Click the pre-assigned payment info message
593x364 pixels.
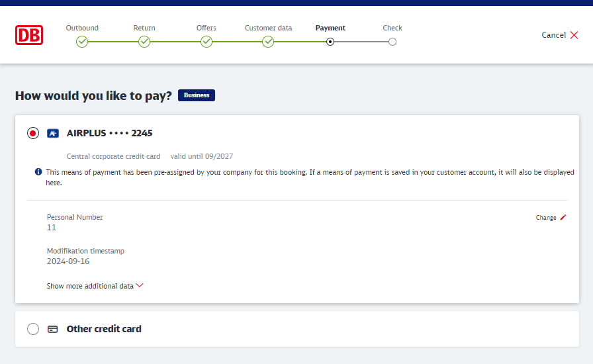[310, 177]
